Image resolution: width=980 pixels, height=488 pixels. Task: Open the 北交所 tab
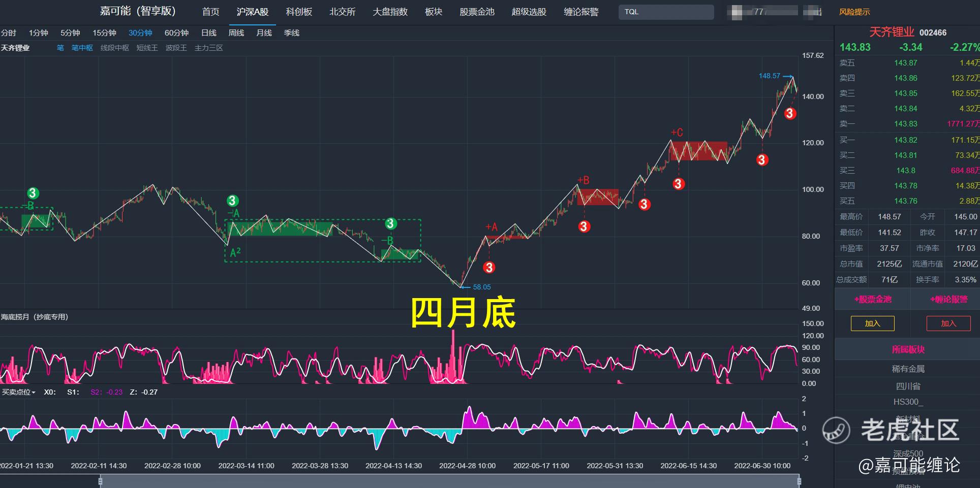pos(342,12)
